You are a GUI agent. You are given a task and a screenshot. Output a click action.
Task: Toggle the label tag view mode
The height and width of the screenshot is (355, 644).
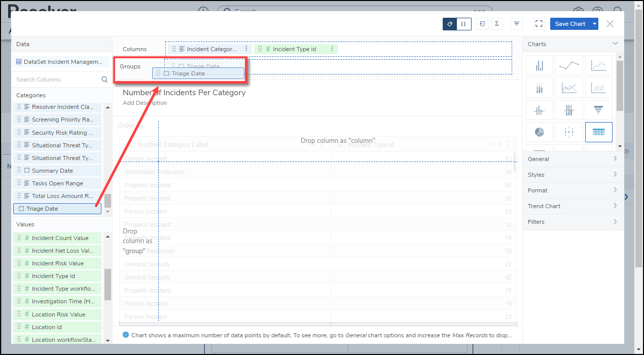tap(450, 24)
